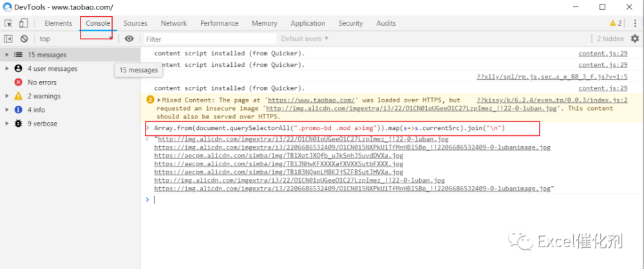The image size is (644, 269).
Task: Select the 4 user messages row
Action: point(70,69)
